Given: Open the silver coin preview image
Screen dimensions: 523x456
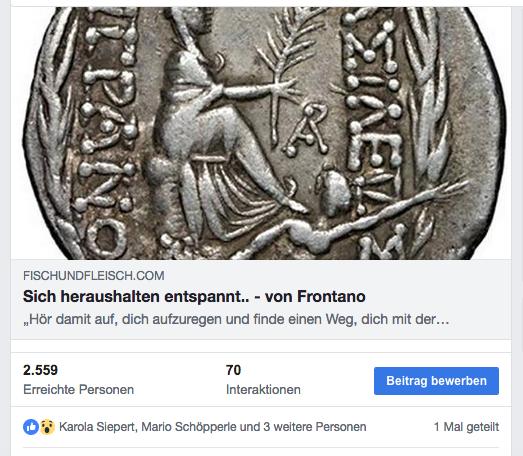Looking at the screenshot, I should coord(261,133).
